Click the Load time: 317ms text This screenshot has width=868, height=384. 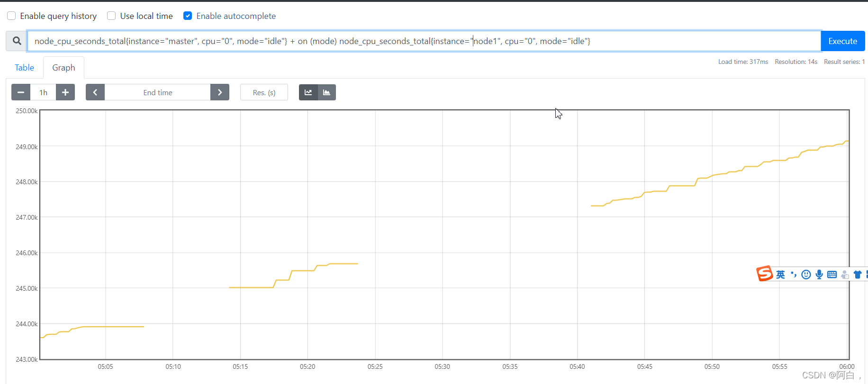[x=743, y=62]
